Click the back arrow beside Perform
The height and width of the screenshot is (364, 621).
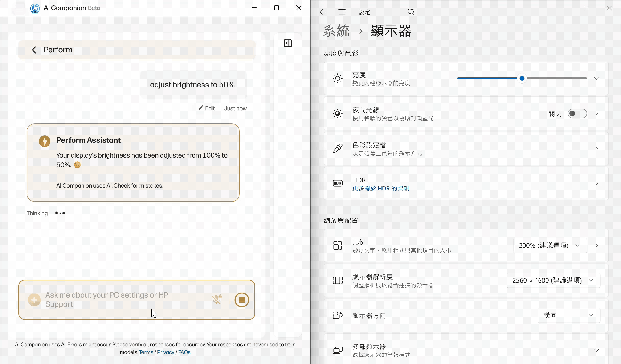pyautogui.click(x=34, y=50)
